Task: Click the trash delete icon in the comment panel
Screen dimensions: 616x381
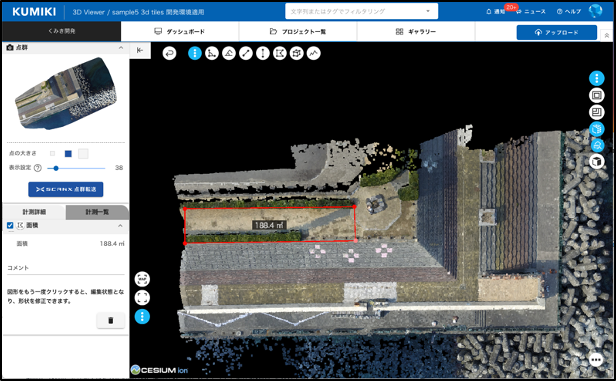Action: point(110,321)
